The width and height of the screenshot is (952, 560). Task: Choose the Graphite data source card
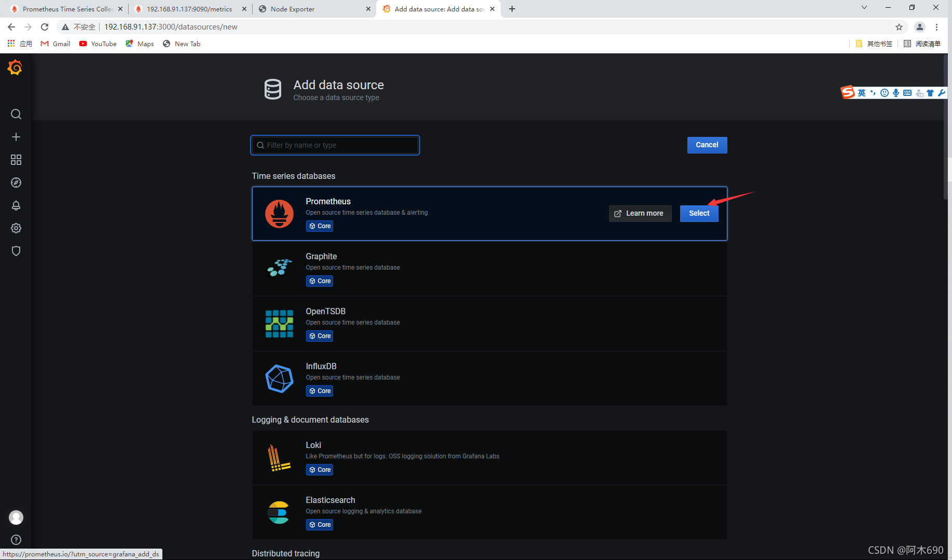coord(489,269)
